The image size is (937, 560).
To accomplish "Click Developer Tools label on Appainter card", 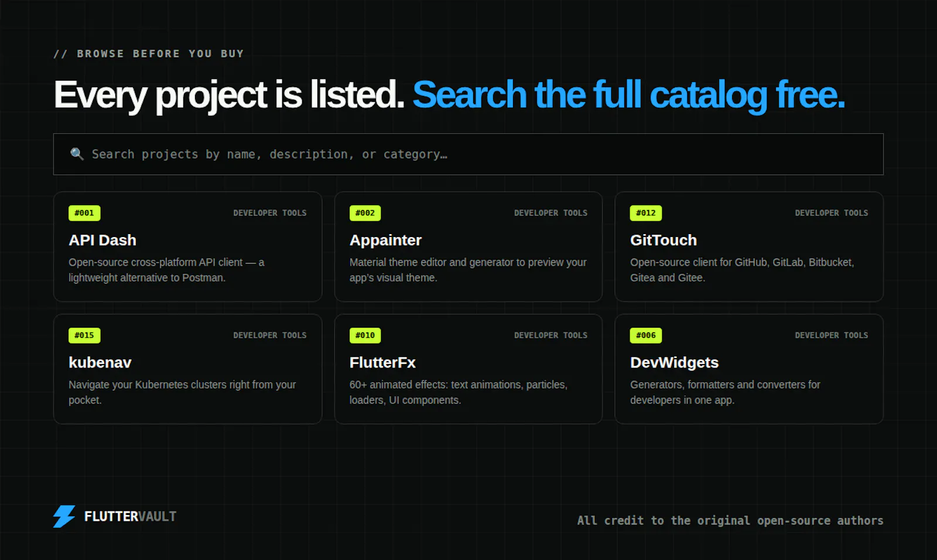I will coord(550,213).
